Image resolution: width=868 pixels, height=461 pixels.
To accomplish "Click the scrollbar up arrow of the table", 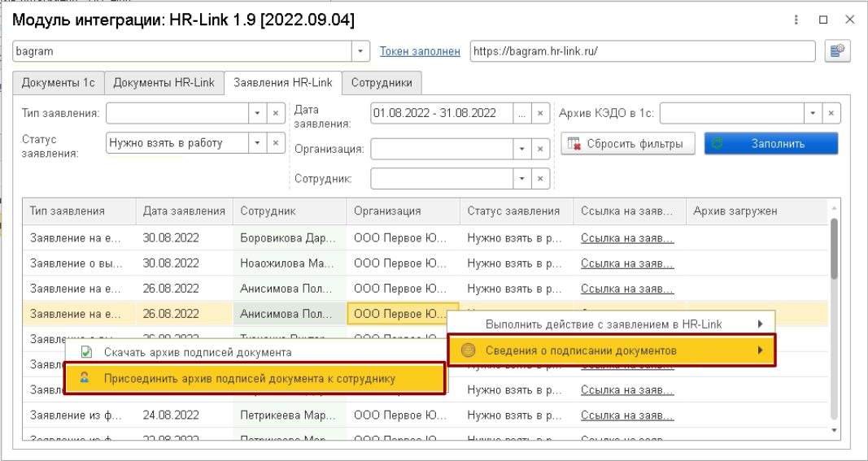I will pos(834,208).
